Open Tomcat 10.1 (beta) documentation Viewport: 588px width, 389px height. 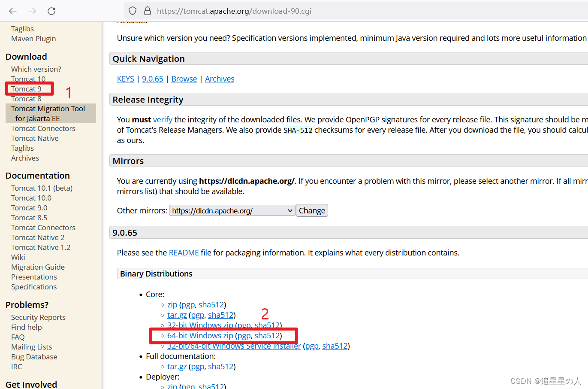pyautogui.click(x=42, y=188)
